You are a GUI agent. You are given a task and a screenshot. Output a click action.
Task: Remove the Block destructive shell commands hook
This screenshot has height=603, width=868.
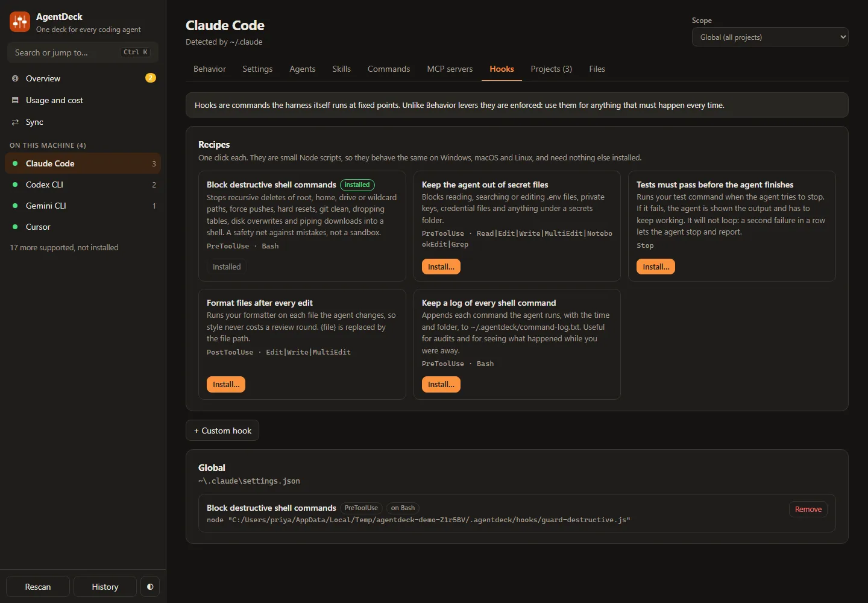pyautogui.click(x=808, y=510)
